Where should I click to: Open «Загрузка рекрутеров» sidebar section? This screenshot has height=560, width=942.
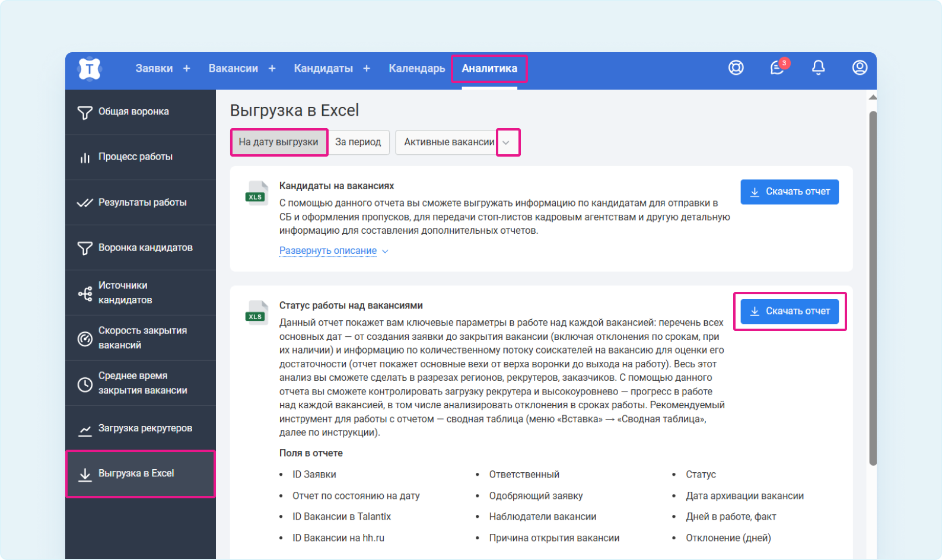(x=145, y=428)
